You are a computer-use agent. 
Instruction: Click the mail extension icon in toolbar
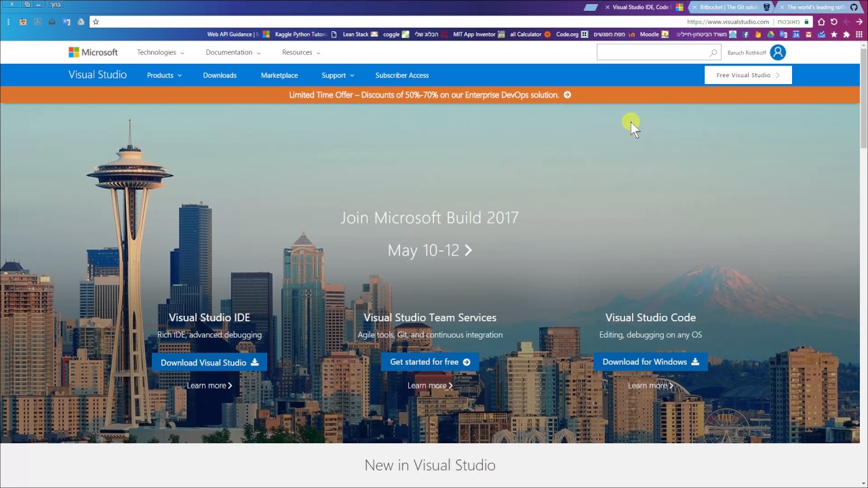click(x=52, y=22)
